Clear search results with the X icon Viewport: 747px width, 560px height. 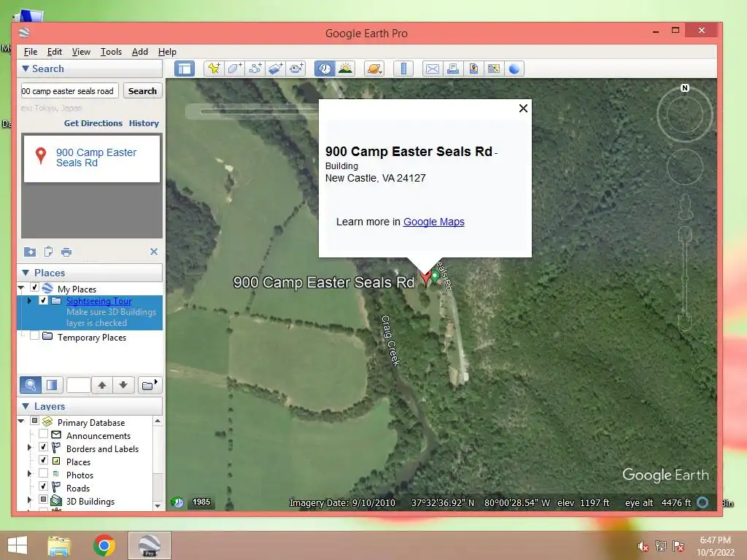point(154,252)
